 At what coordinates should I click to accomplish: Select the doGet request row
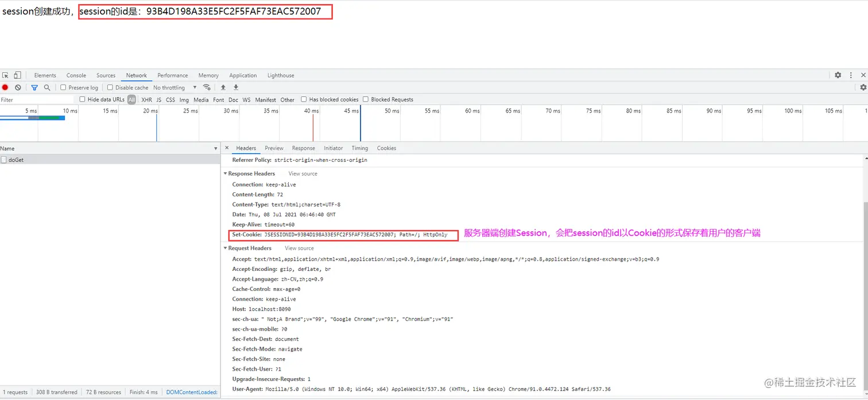(110, 160)
